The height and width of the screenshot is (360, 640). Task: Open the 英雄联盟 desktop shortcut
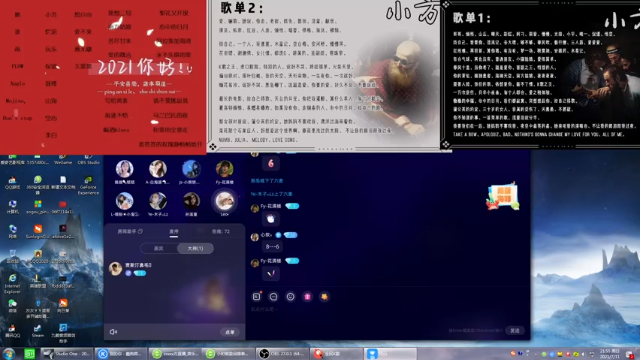(x=38, y=281)
